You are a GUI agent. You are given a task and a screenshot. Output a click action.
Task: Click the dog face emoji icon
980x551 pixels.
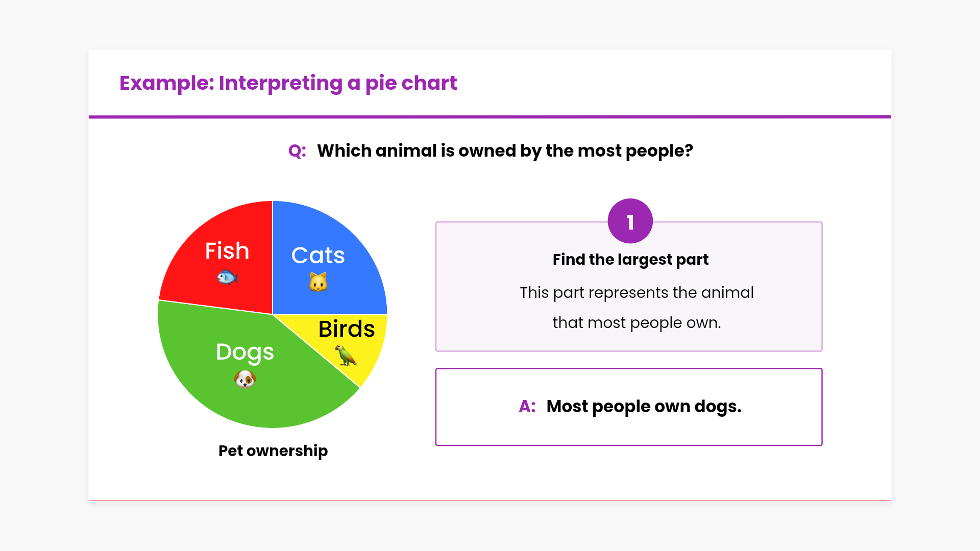coord(245,379)
